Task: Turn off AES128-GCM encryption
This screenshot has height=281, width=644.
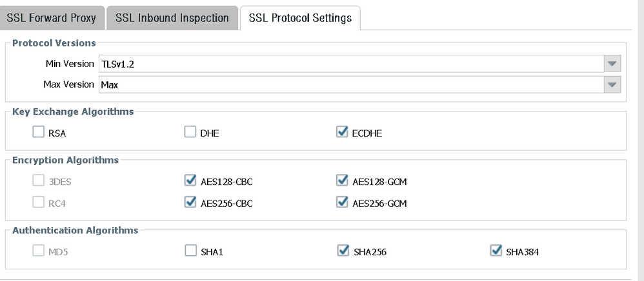Action: coord(342,181)
